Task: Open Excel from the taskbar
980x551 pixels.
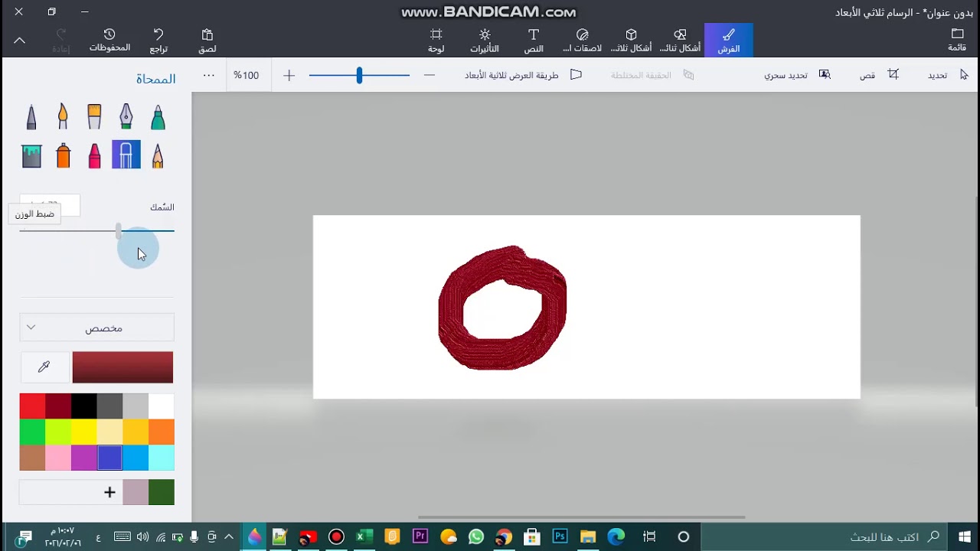Action: 364,536
